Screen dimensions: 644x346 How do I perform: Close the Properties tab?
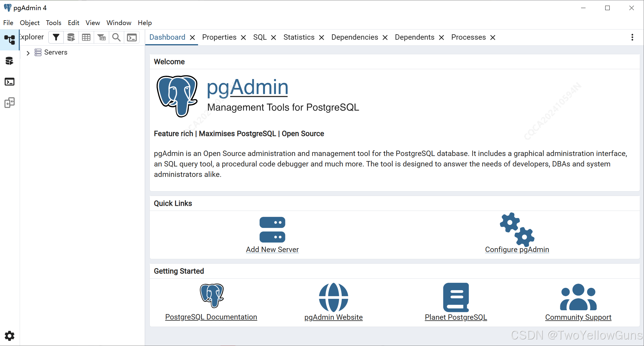(243, 38)
